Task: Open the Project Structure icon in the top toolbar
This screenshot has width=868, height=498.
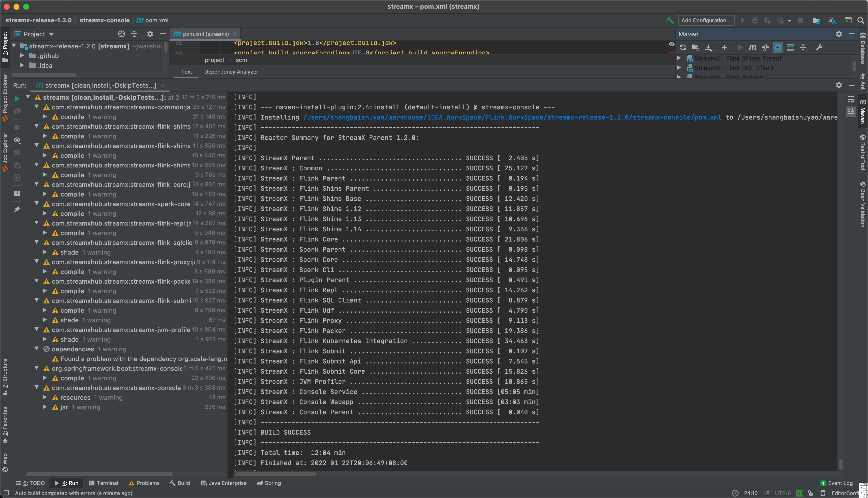Action: (816, 20)
